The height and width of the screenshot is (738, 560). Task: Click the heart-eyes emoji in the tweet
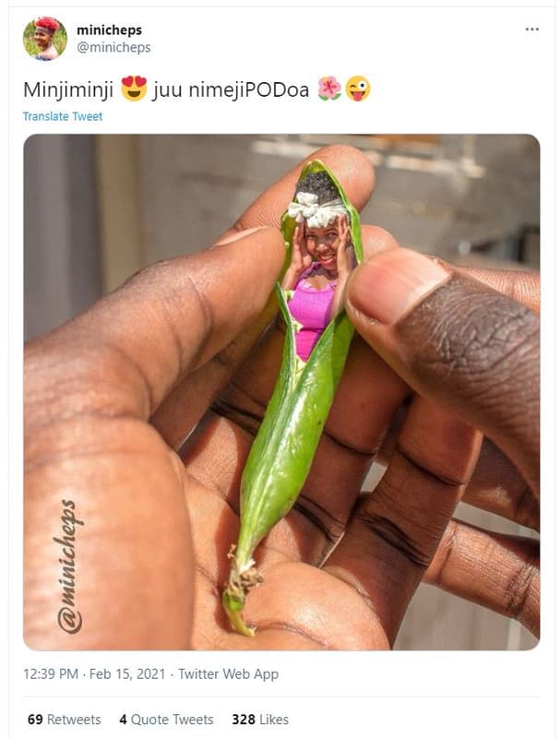[134, 89]
